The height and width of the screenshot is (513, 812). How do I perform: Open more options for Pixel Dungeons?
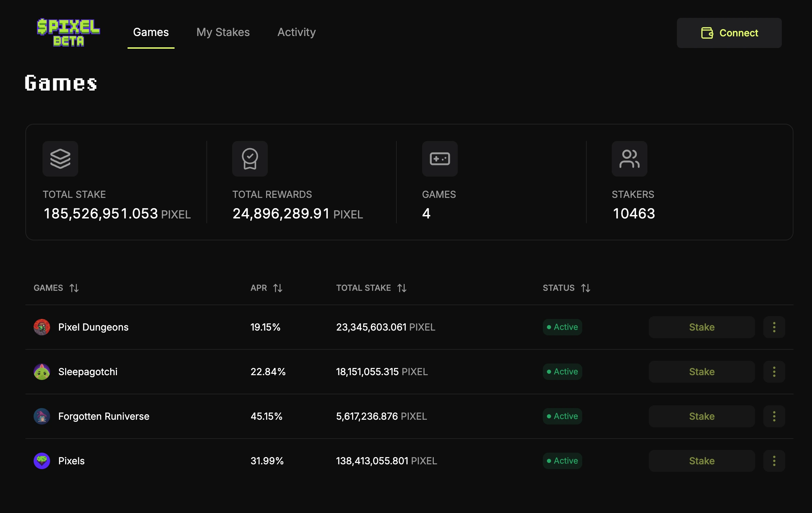coord(774,327)
